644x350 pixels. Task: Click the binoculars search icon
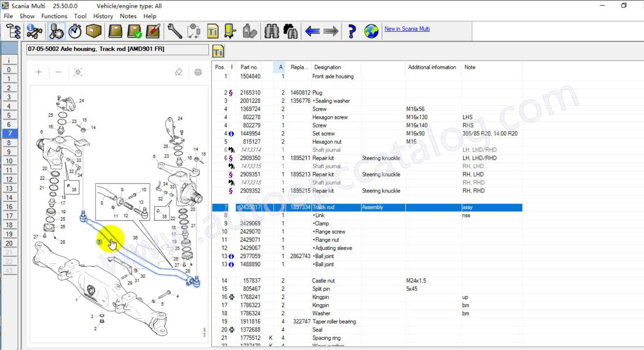(271, 31)
